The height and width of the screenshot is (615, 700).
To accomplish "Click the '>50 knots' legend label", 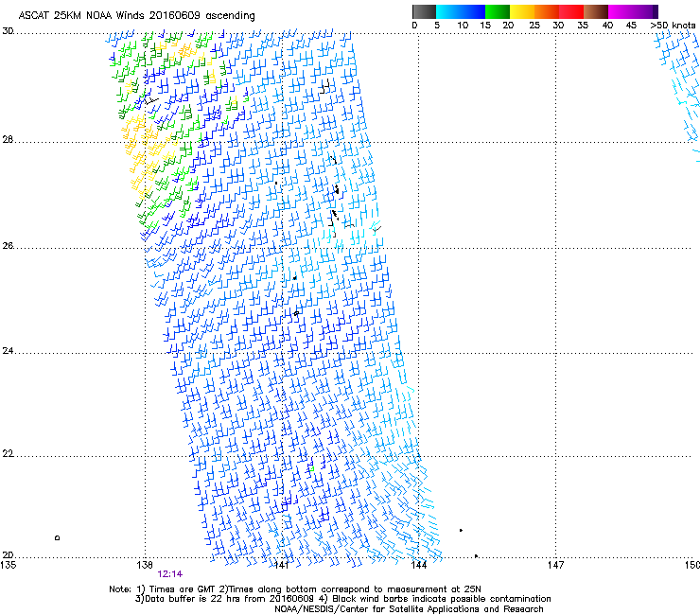I will [673, 26].
